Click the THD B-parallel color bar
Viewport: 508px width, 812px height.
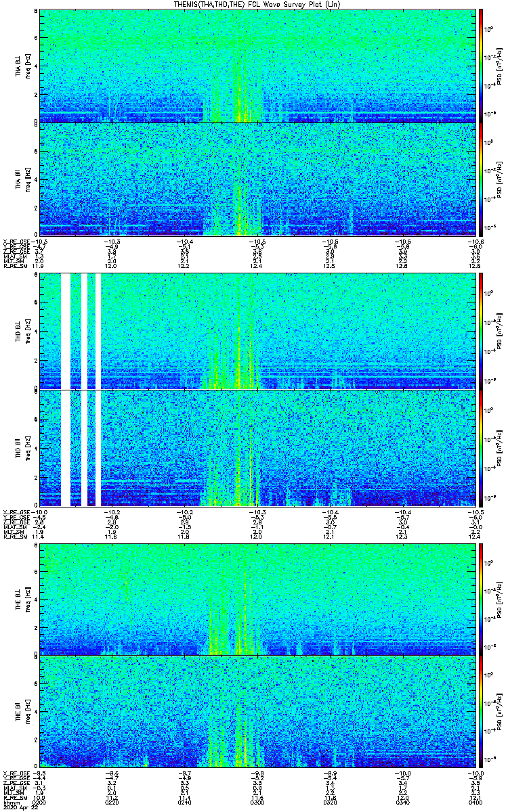(x=481, y=448)
